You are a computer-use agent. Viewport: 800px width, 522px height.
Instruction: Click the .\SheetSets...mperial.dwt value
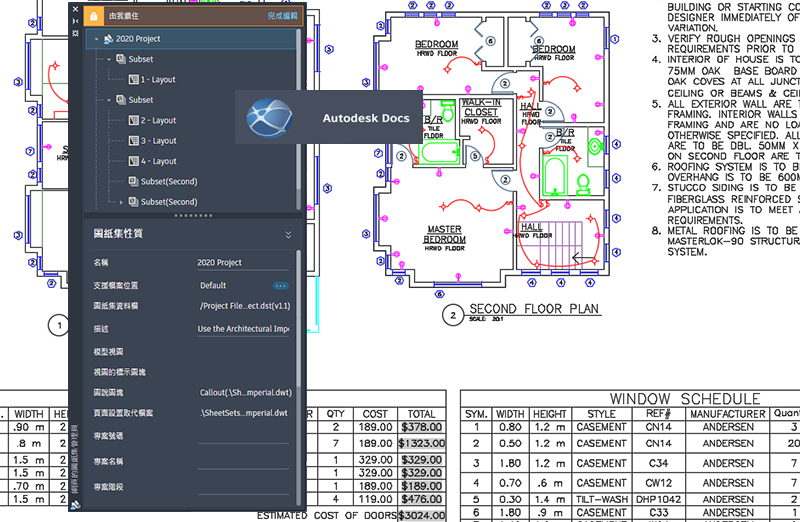pos(244,413)
